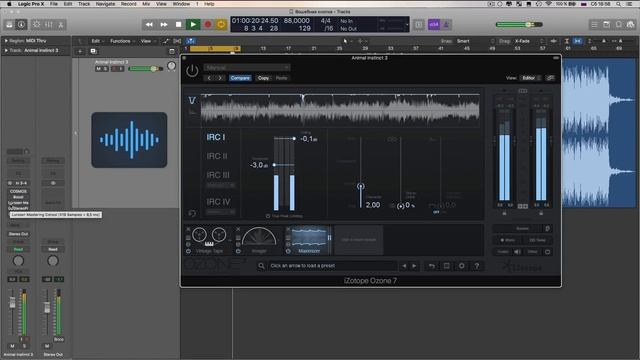Screen dimensions: 640x360
Task: Click the Copy button in plugin header
Action: [263, 78]
